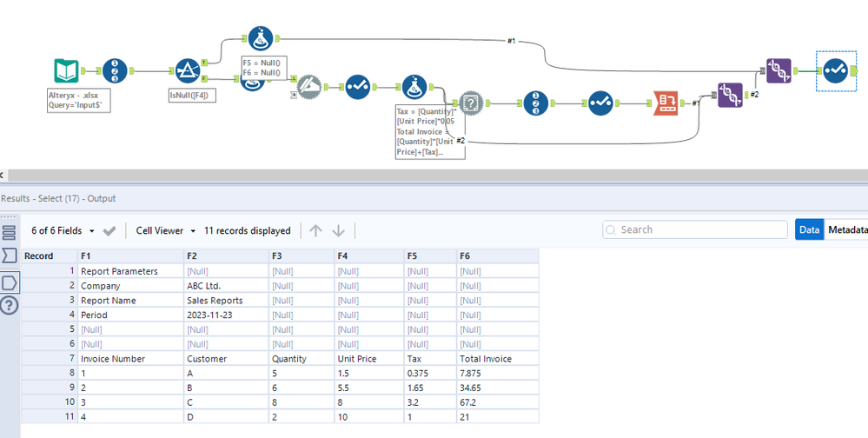The image size is (868, 438).
Task: Select the 'ABC Ltd.' cell
Action: [227, 286]
